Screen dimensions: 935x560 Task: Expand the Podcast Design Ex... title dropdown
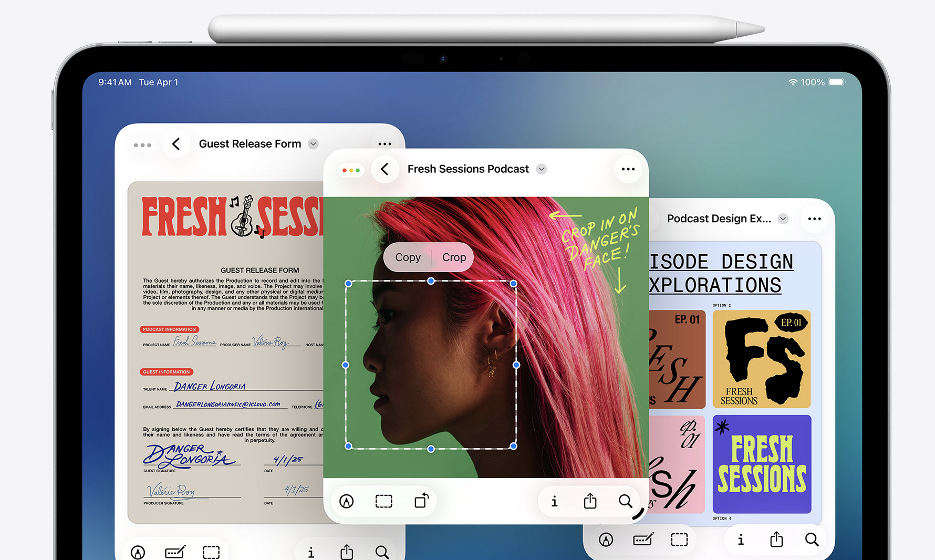pos(783,219)
